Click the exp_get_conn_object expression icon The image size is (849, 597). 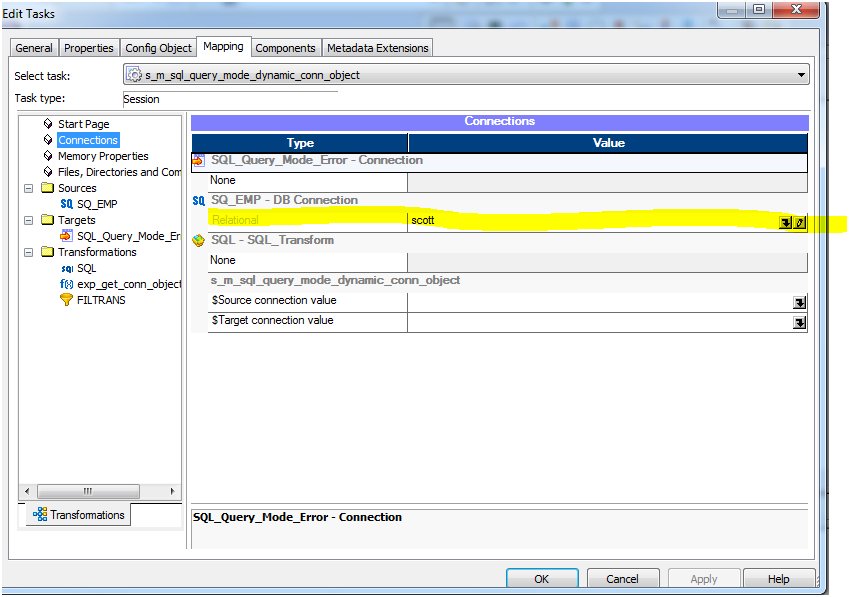pos(65,283)
